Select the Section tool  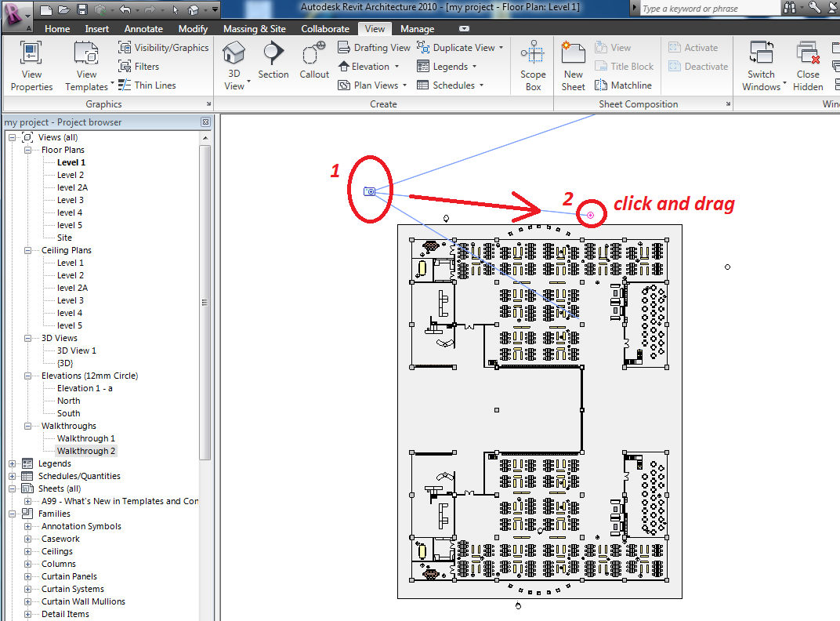[x=273, y=60]
